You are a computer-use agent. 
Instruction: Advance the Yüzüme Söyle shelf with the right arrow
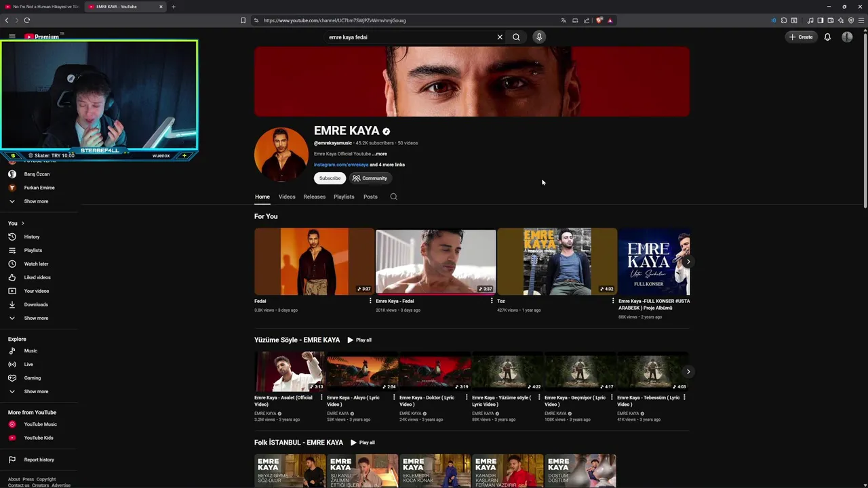click(x=688, y=371)
